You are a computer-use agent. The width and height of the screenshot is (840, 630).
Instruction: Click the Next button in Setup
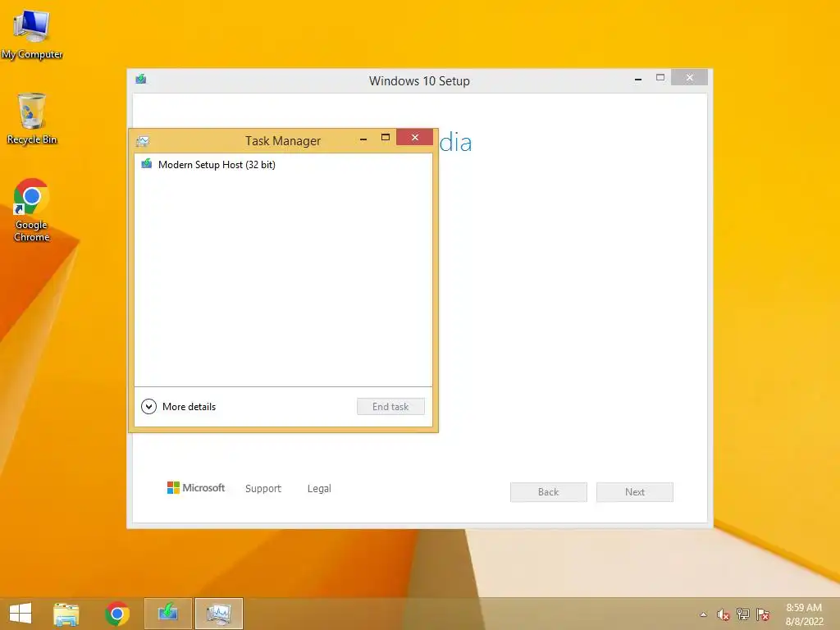[x=635, y=492]
